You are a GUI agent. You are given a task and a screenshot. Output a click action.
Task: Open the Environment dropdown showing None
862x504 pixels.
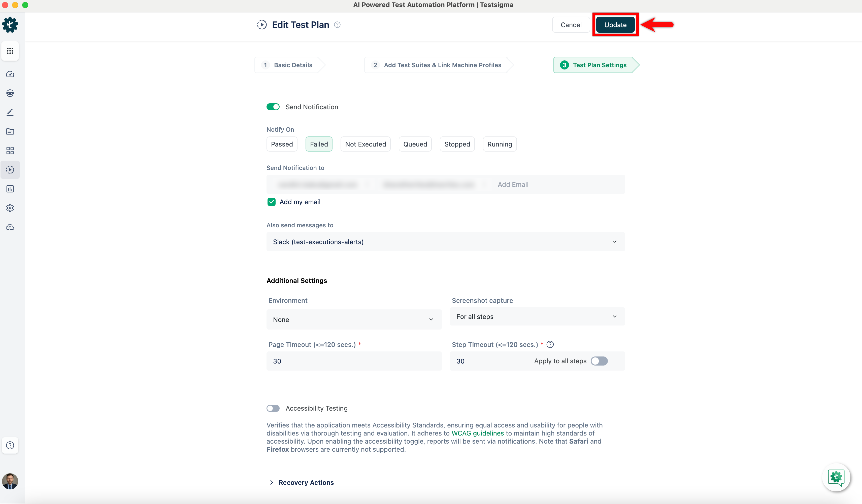[354, 319]
